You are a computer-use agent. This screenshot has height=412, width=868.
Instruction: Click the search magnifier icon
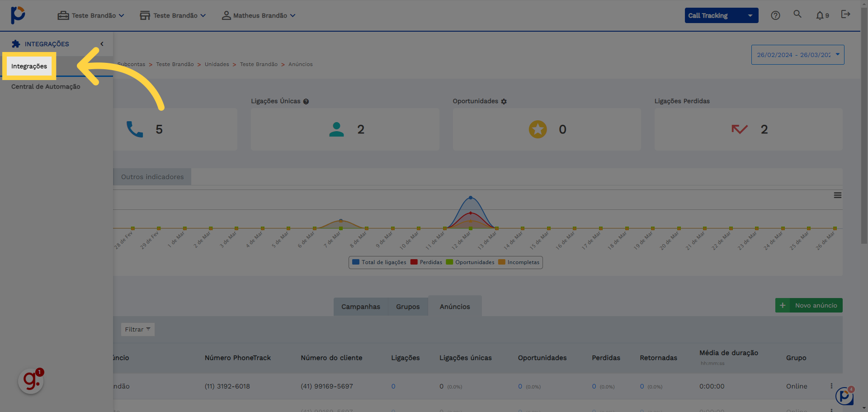tap(797, 14)
